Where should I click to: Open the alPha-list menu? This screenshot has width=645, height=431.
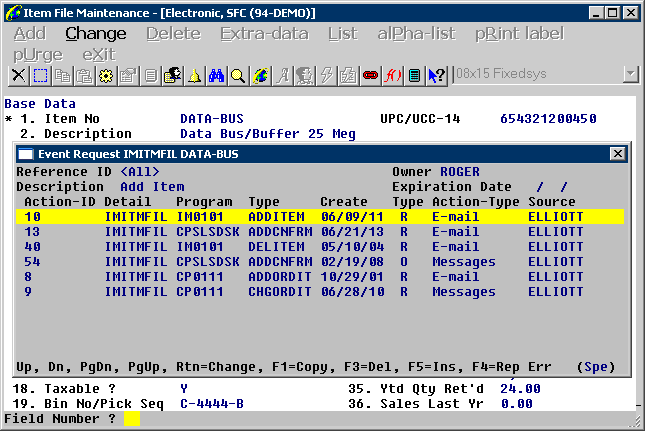pyautogui.click(x=416, y=33)
